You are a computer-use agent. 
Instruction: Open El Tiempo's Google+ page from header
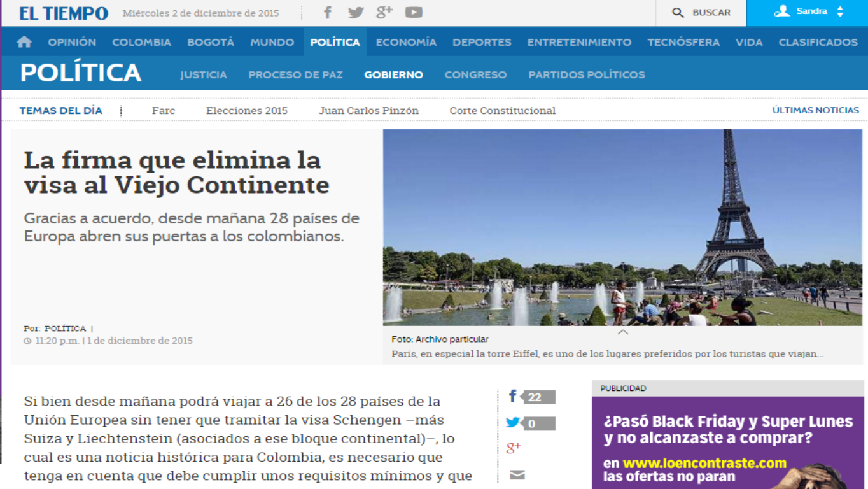[384, 12]
